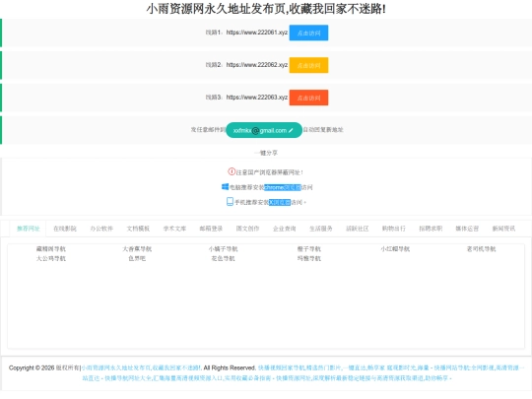Select the 招聘求职 tab

(x=431, y=229)
